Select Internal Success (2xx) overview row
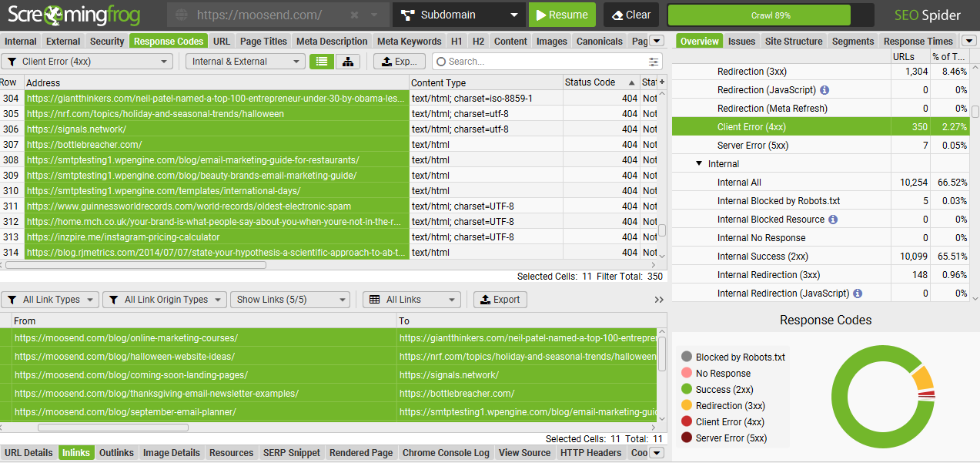The height and width of the screenshot is (463, 980). pos(821,257)
